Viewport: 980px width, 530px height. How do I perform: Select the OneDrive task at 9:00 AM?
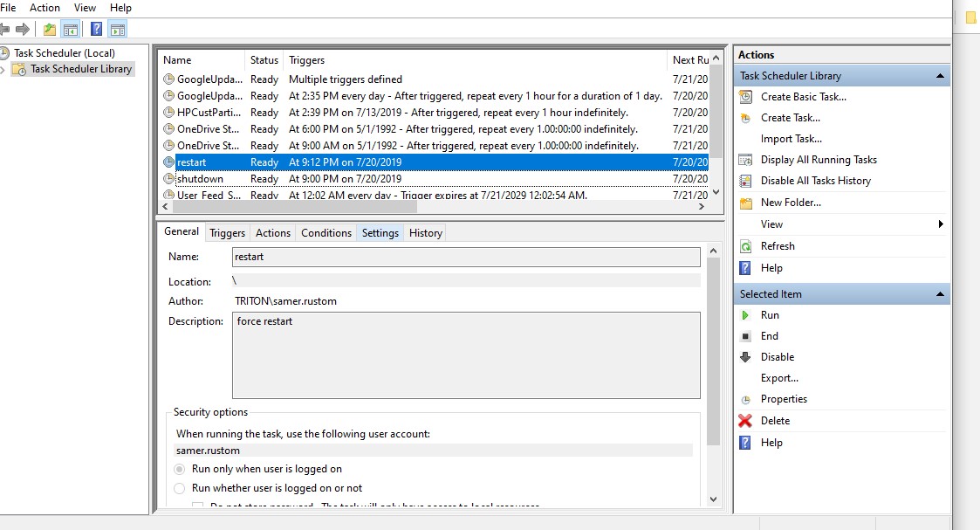tap(435, 146)
